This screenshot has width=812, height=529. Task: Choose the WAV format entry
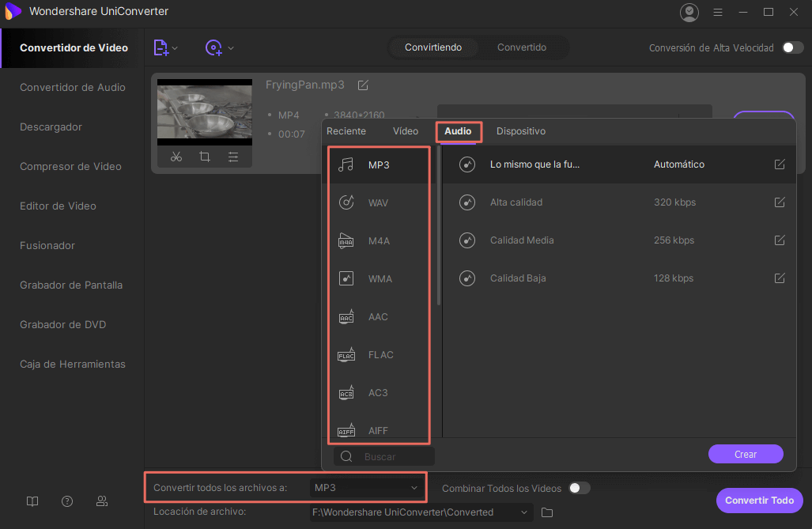click(x=379, y=202)
